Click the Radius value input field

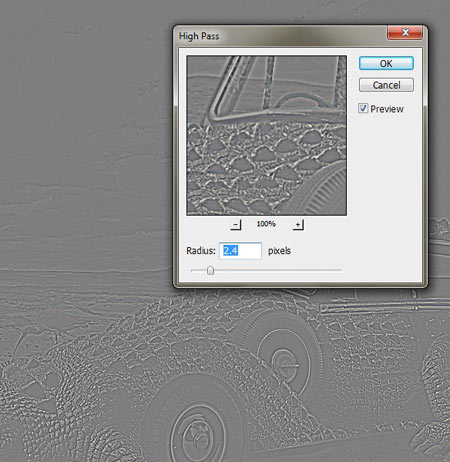tap(240, 251)
